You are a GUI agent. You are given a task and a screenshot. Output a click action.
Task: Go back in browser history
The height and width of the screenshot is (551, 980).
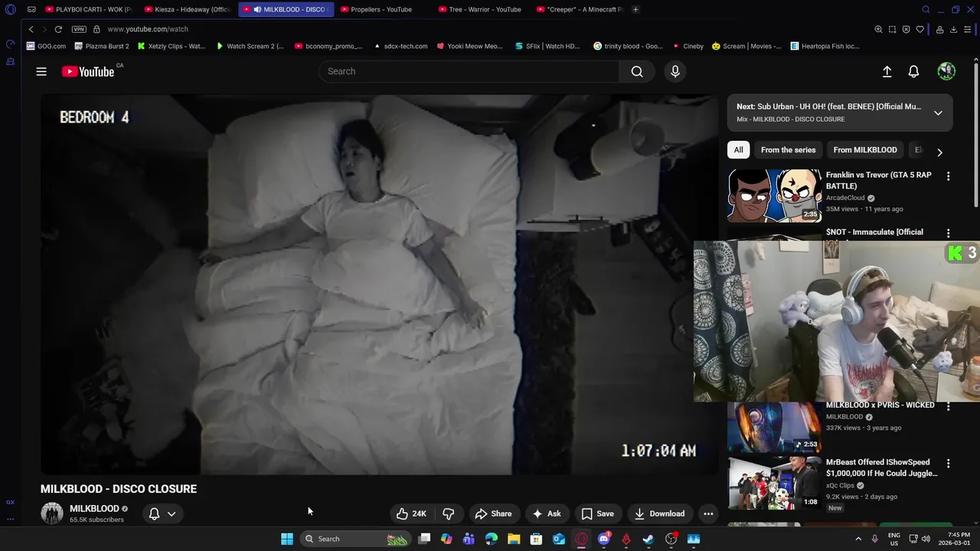[x=31, y=29]
